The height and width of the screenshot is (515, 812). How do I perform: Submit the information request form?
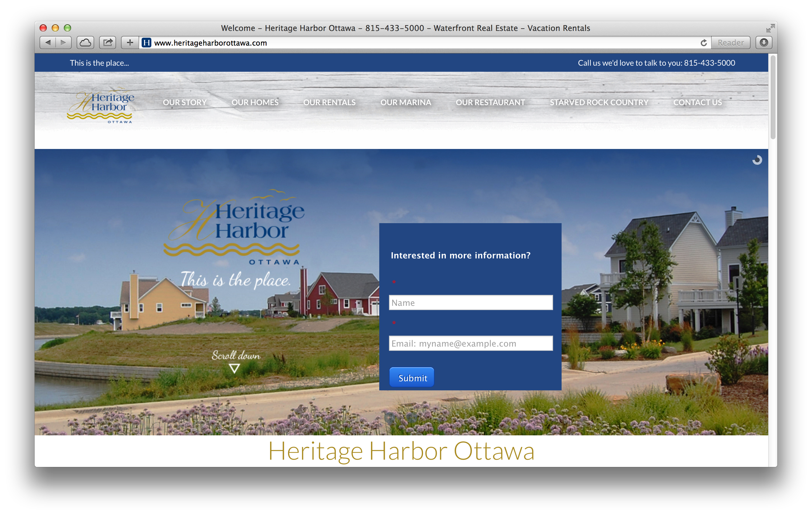point(412,377)
